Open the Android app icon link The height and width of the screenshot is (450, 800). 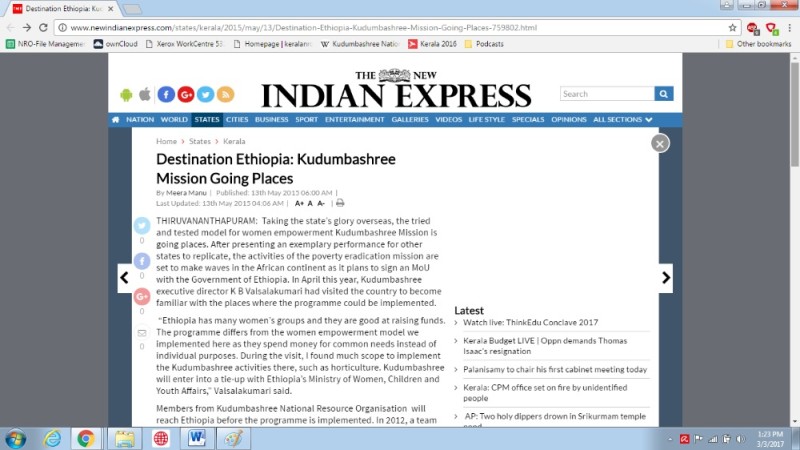point(126,94)
